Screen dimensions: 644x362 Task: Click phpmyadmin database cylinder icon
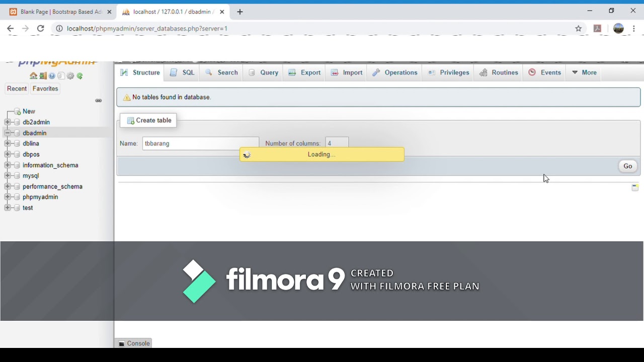(x=17, y=197)
